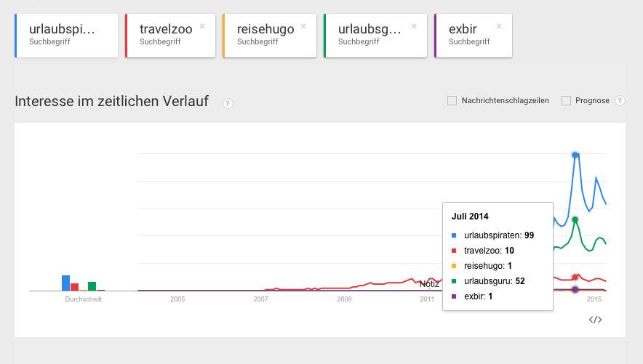Click the blue average bar for urlaubspiraten

65,283
